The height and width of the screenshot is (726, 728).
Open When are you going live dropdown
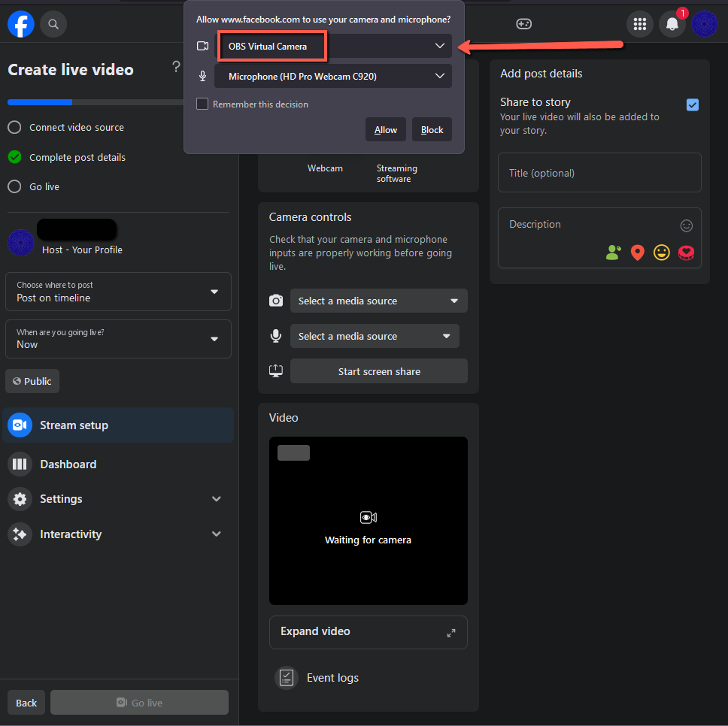(118, 339)
